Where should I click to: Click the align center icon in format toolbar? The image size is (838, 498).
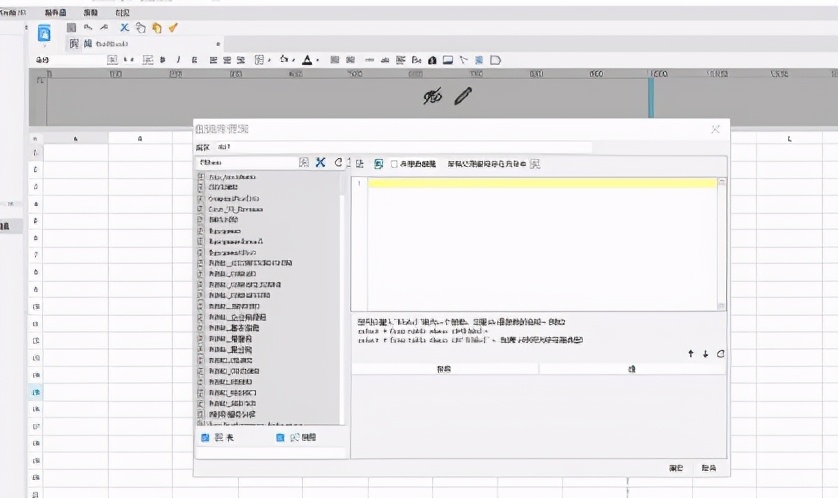pos(227,60)
